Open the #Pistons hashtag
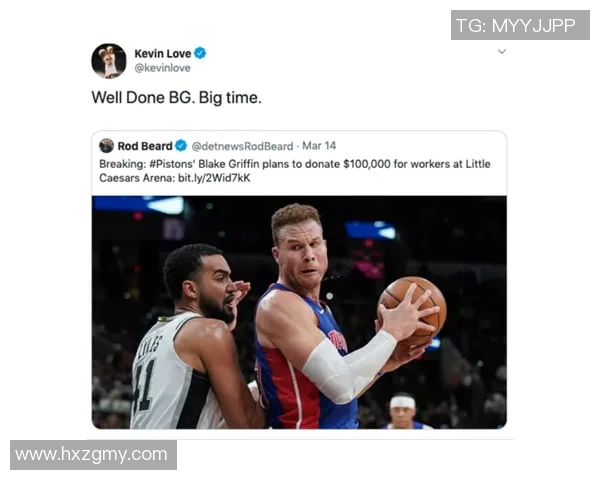 pos(172,164)
